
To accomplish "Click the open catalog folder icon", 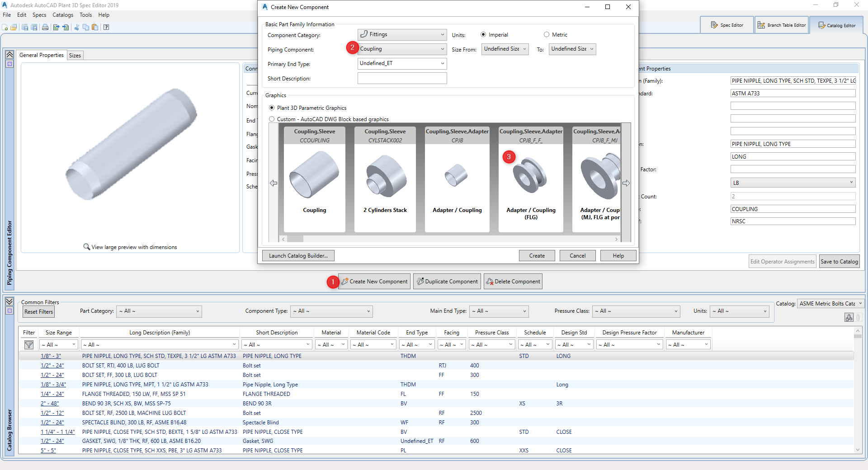I will pos(14,27).
